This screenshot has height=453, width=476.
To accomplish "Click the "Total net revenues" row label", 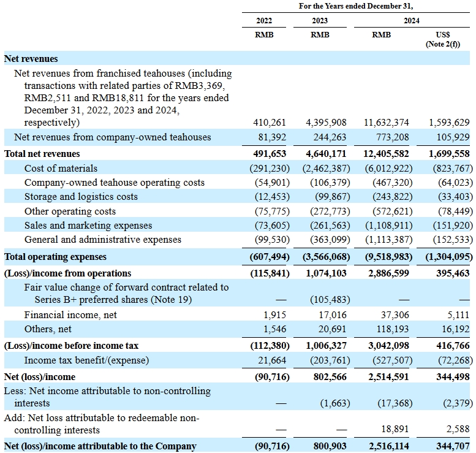I will 42,154.
